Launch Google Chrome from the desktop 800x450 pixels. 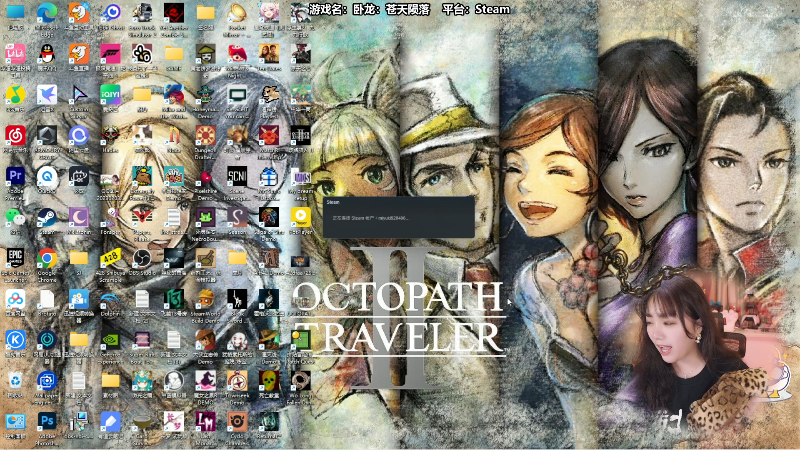[x=47, y=258]
